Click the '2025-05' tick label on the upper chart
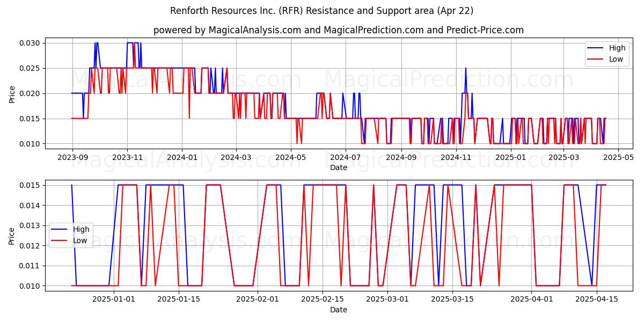This screenshot has height=322, width=644. (618, 157)
